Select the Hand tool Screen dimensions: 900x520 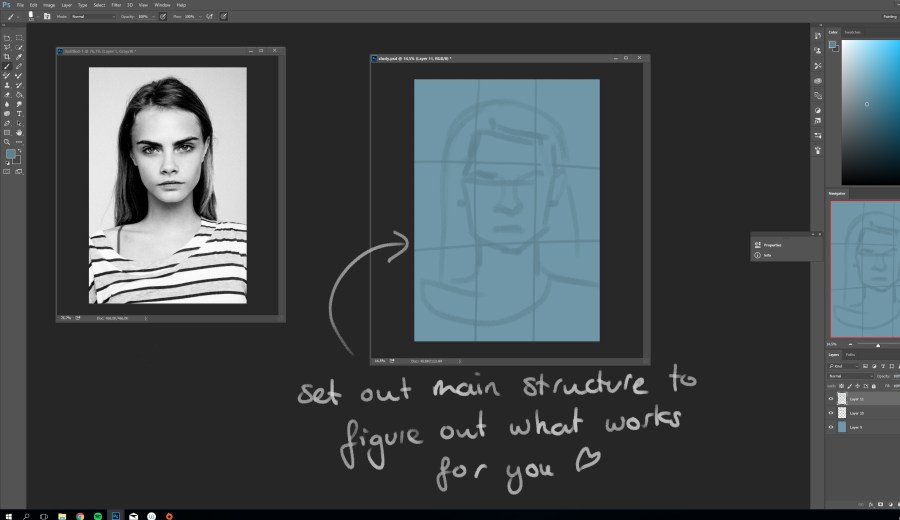click(x=19, y=132)
